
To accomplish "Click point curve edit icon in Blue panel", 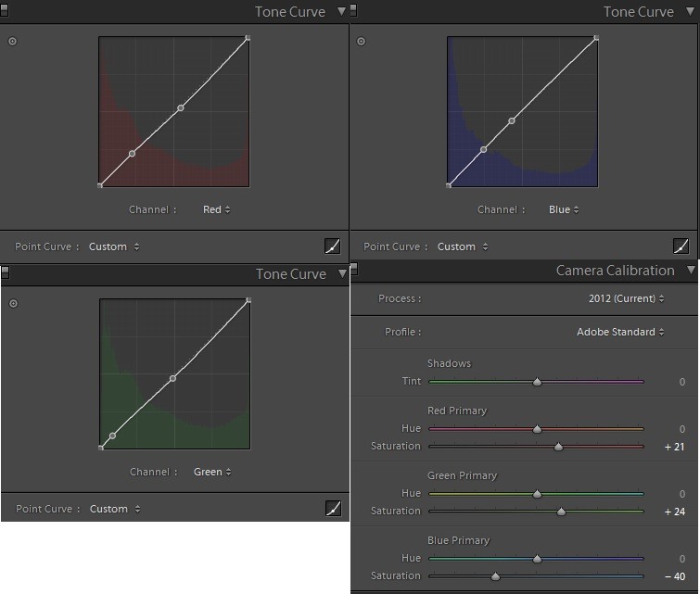I will [681, 246].
